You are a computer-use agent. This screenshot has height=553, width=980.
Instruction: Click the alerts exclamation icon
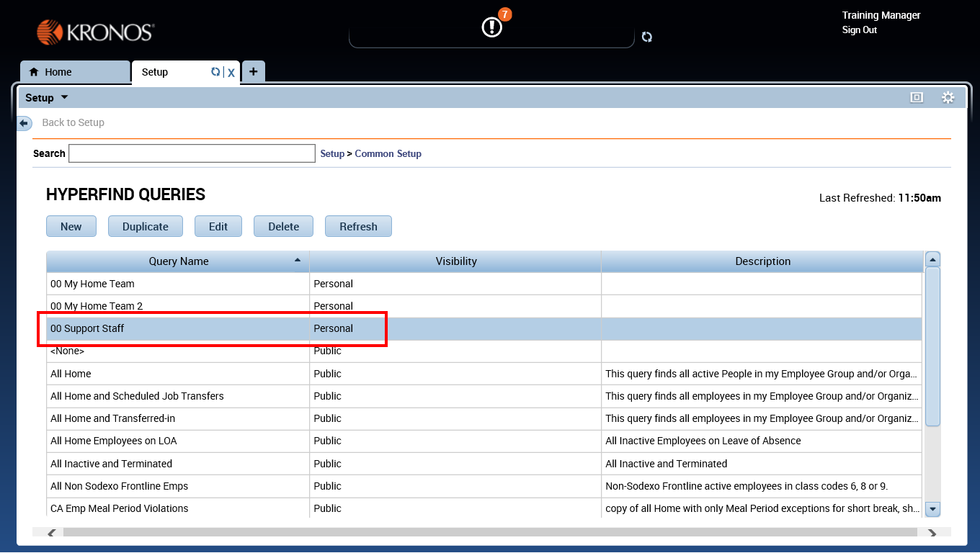click(491, 27)
